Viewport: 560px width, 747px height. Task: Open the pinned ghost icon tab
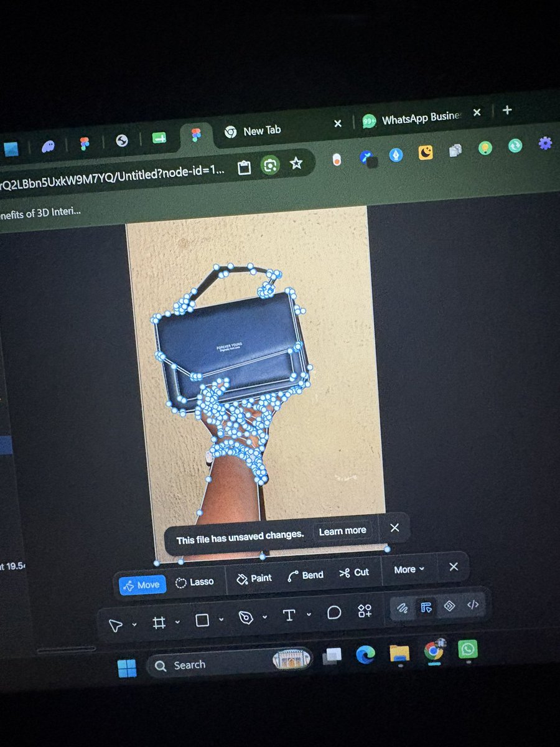48,147
